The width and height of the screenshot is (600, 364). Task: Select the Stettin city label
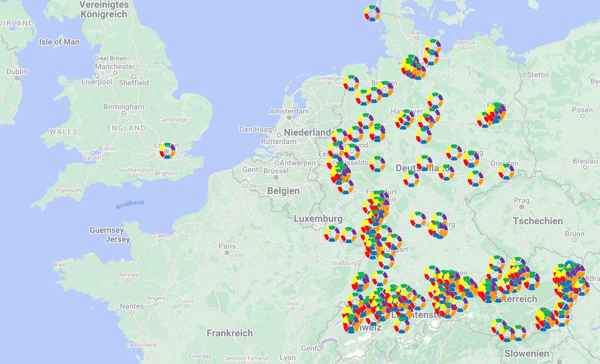tap(538, 75)
